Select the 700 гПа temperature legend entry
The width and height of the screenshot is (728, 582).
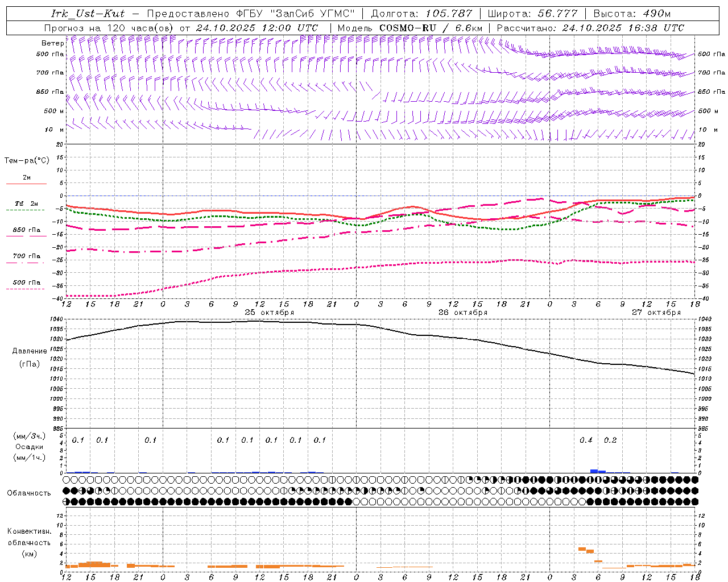(x=26, y=256)
